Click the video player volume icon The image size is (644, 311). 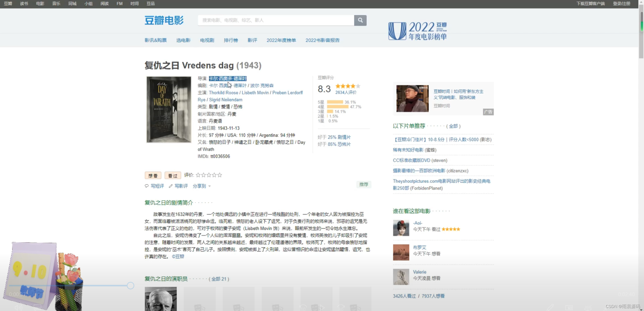click(x=18, y=307)
